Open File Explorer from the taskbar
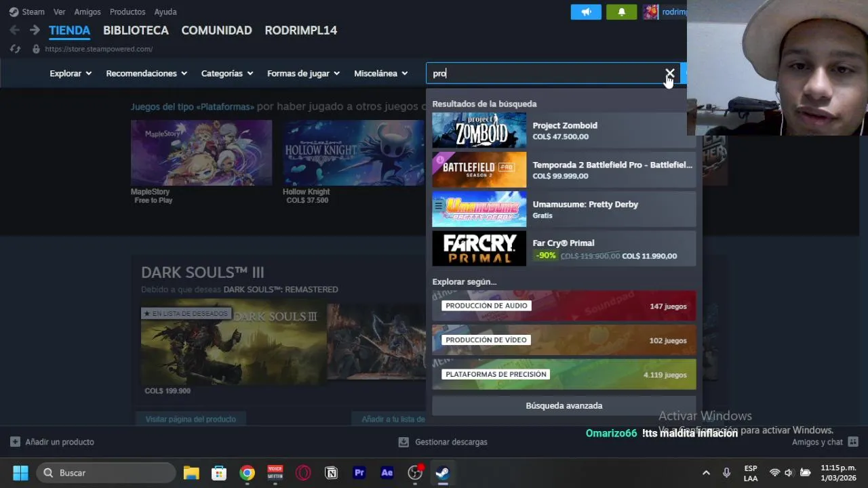This screenshot has height=488, width=868. pos(191,472)
